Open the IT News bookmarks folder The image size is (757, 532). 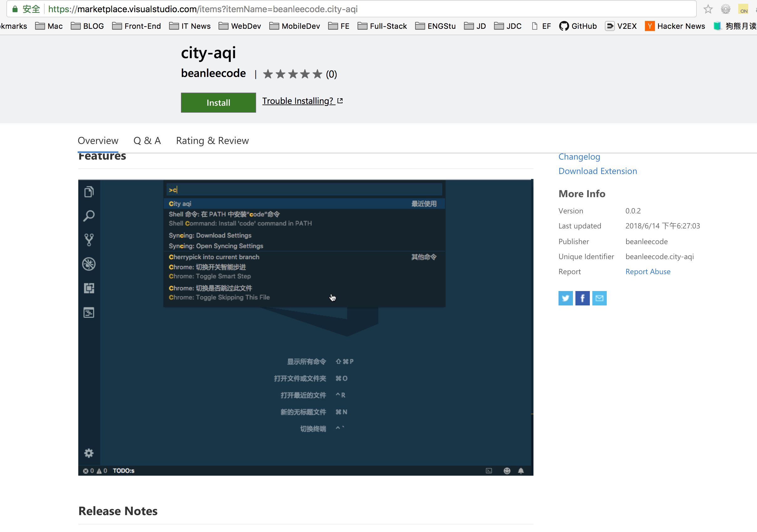[x=190, y=26]
